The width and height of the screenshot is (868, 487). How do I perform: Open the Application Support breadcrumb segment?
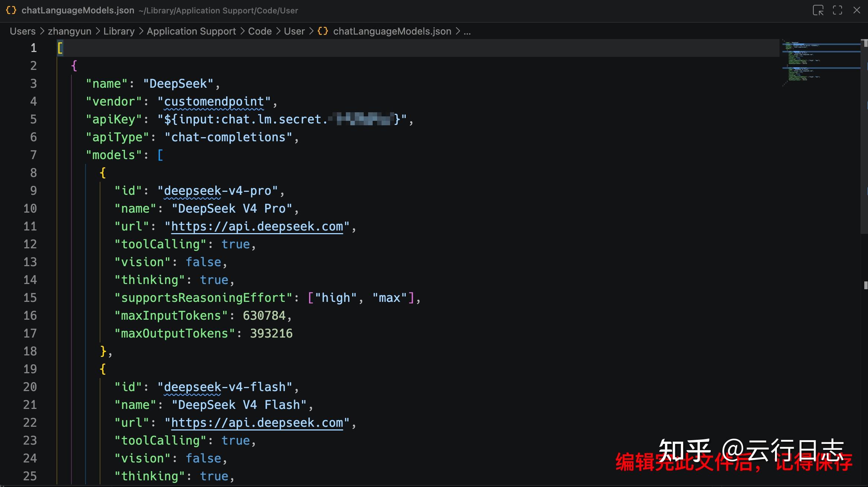[192, 31]
